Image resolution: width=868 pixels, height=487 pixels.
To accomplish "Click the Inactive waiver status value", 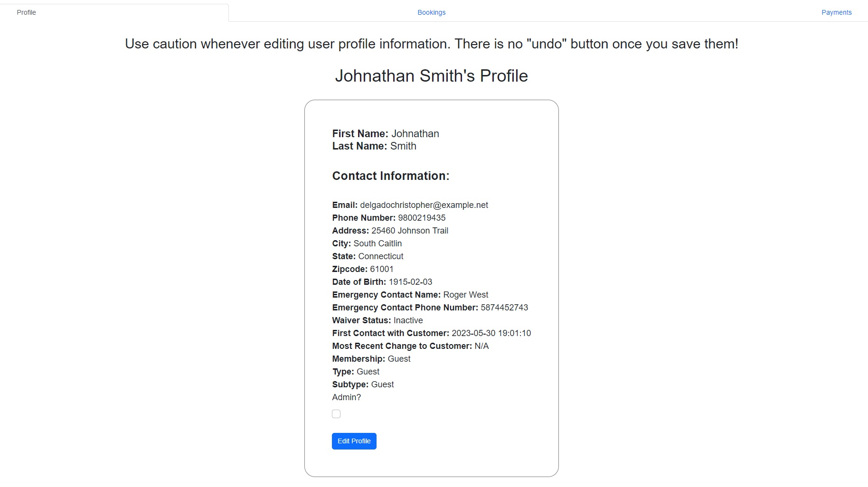I will tap(408, 320).
